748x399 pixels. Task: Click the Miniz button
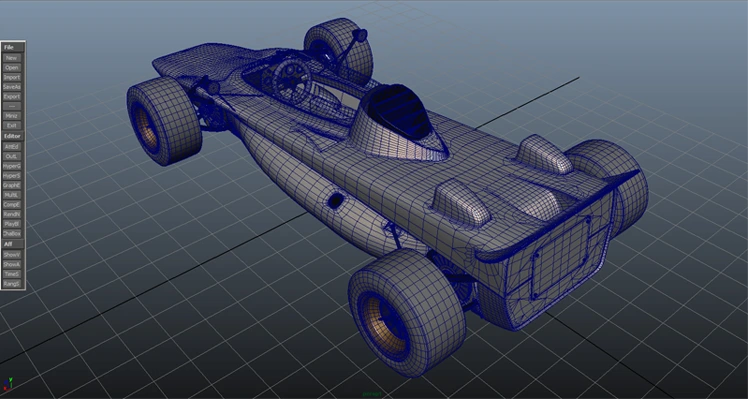click(11, 116)
